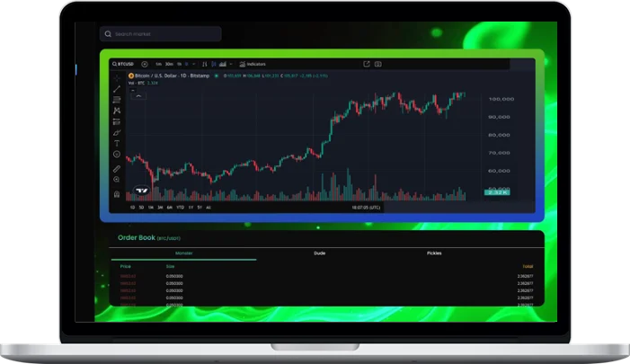Click the BTCUSD symbol search
This screenshot has width=630, height=364.
(x=125, y=64)
